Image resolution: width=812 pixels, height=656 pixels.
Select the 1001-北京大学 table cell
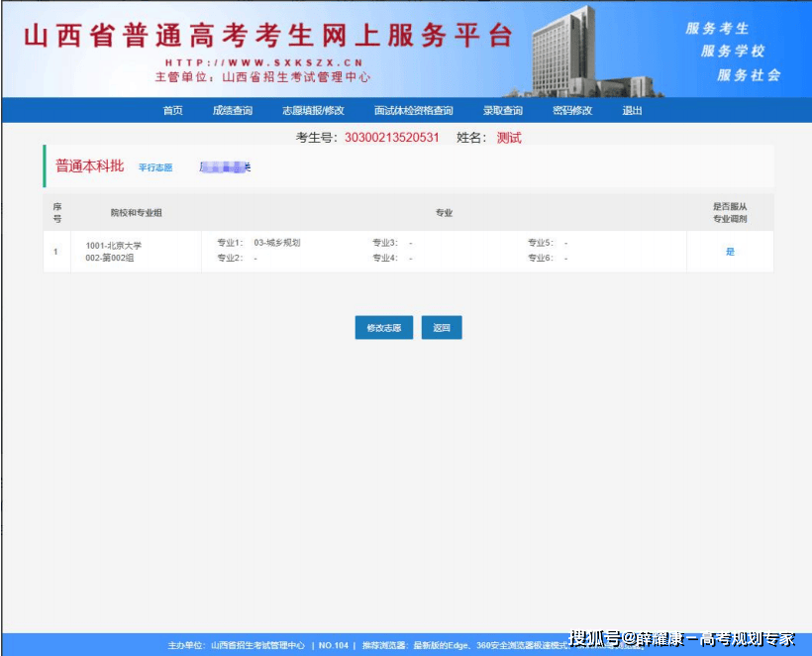114,245
